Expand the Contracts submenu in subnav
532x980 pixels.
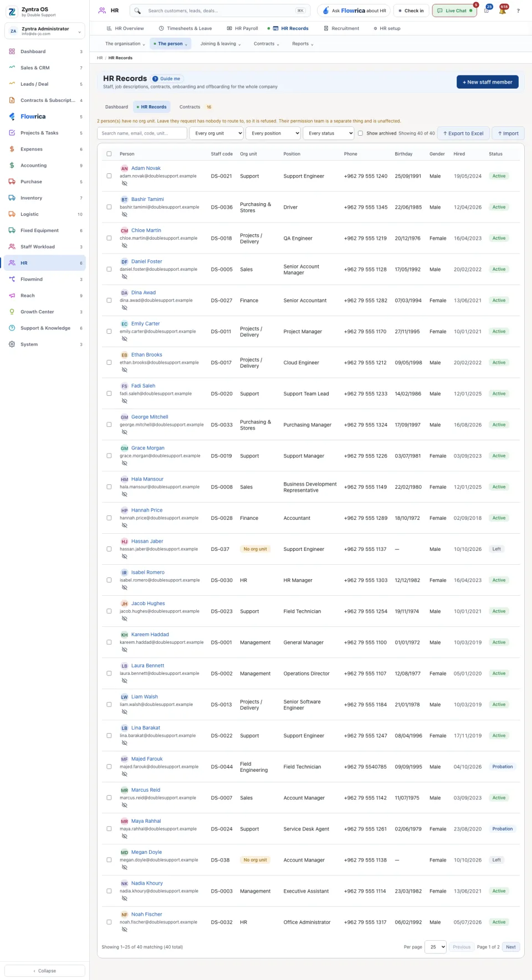pyautogui.click(x=267, y=44)
